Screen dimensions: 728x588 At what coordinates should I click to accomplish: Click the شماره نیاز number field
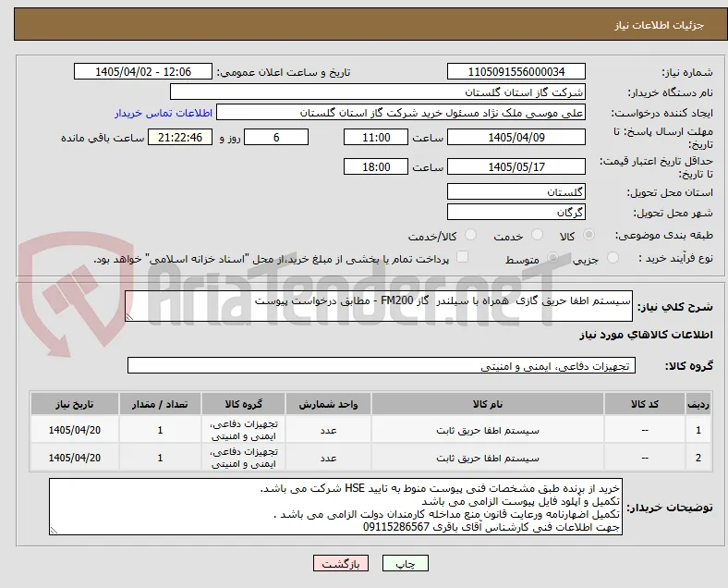[516, 71]
